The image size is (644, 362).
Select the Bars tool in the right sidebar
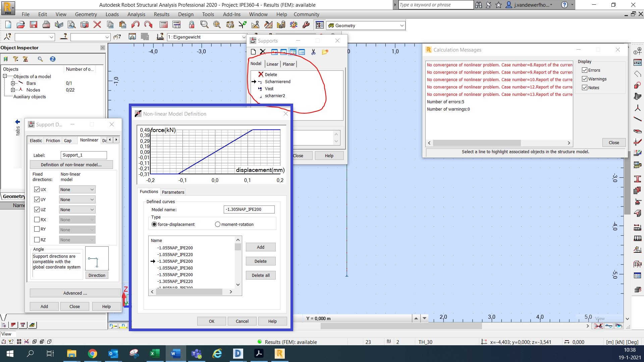pyautogui.click(x=637, y=119)
